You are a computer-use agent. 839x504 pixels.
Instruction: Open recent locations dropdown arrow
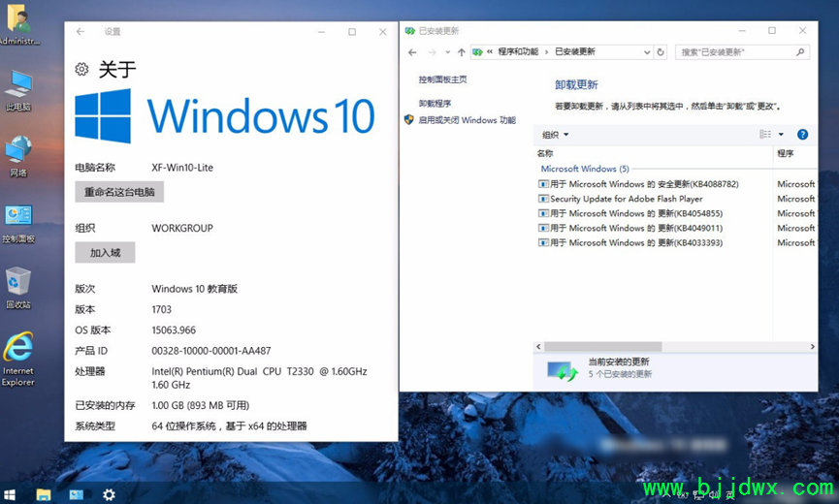[x=448, y=51]
